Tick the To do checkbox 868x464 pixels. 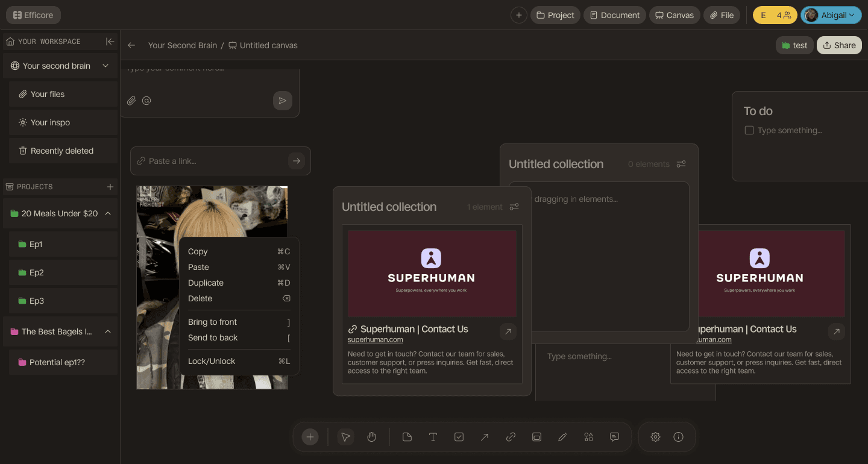[749, 130]
